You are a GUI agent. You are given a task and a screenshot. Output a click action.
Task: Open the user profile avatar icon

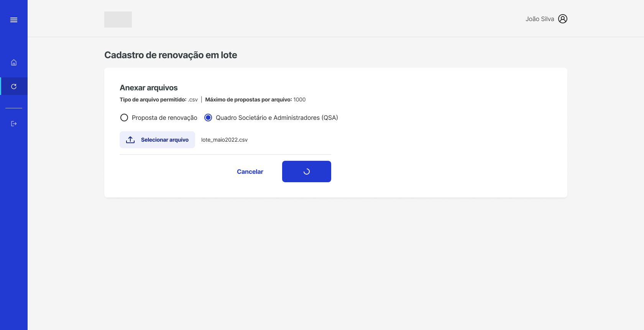tap(563, 19)
